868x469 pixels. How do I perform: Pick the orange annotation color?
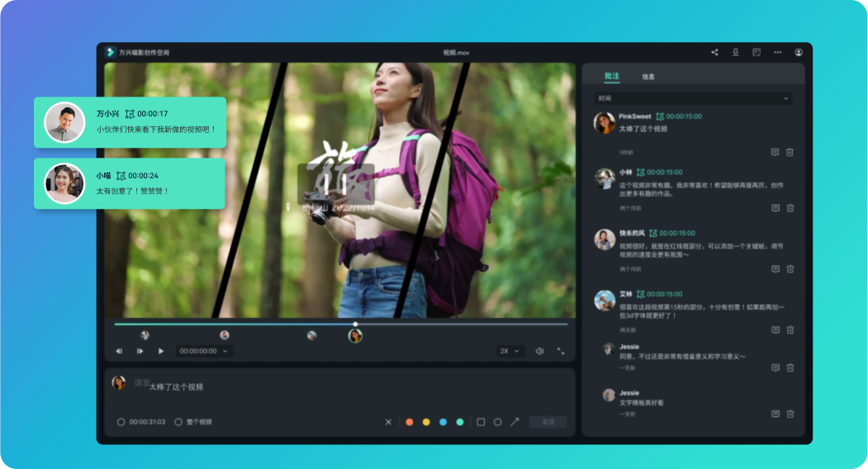click(x=410, y=422)
